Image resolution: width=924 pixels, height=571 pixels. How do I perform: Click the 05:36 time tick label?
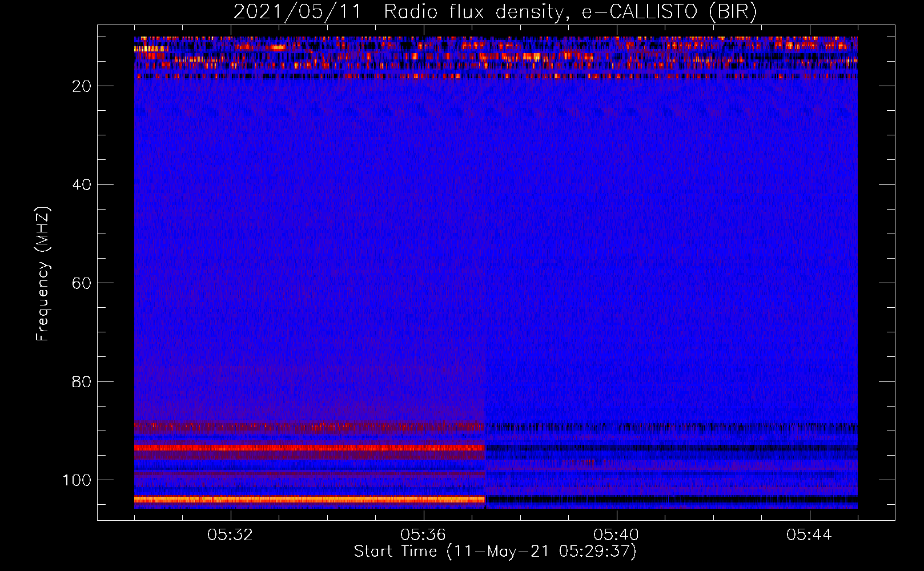(x=423, y=535)
